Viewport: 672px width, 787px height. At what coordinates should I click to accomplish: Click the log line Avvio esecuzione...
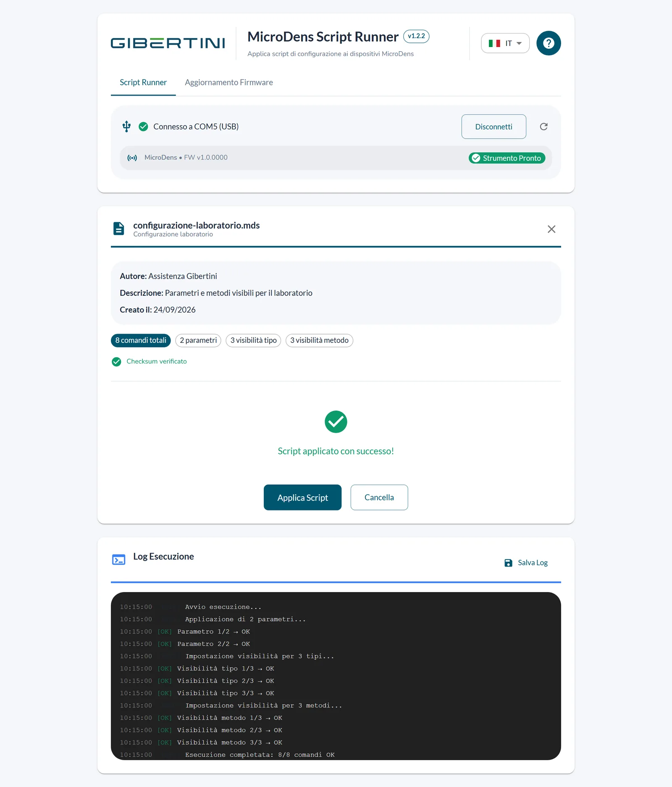click(223, 607)
